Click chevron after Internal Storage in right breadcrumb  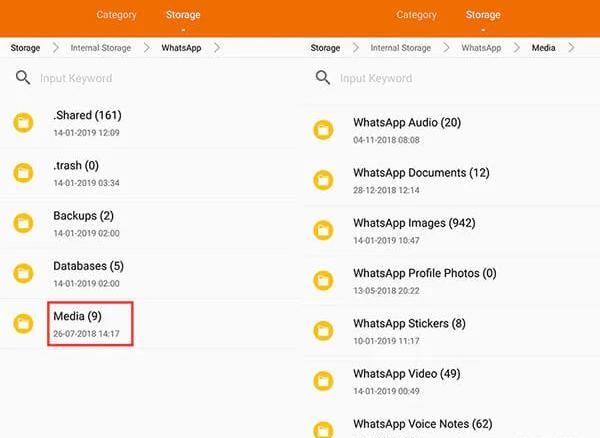click(x=446, y=48)
